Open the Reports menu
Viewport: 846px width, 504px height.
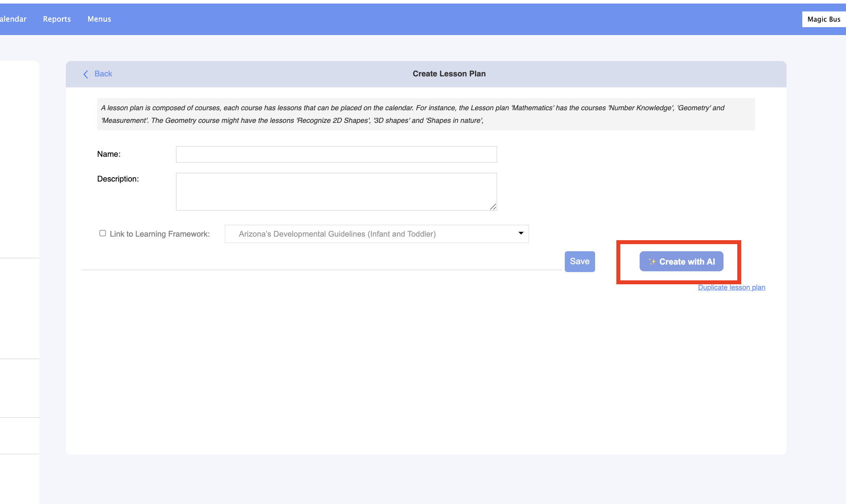coord(57,19)
